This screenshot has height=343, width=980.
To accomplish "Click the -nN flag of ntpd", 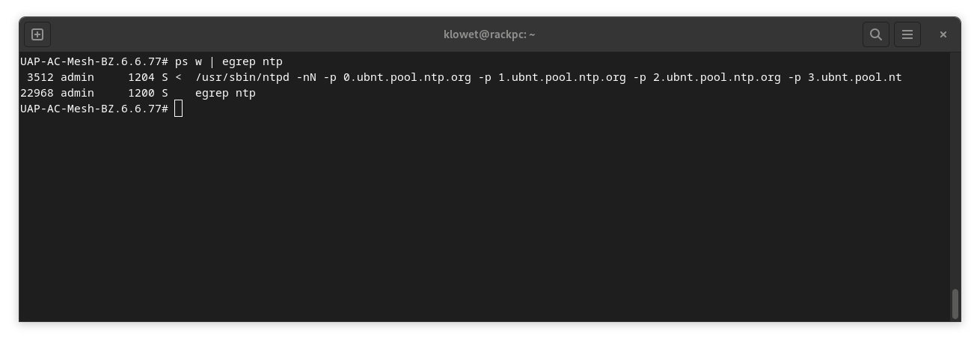I will pyautogui.click(x=306, y=78).
